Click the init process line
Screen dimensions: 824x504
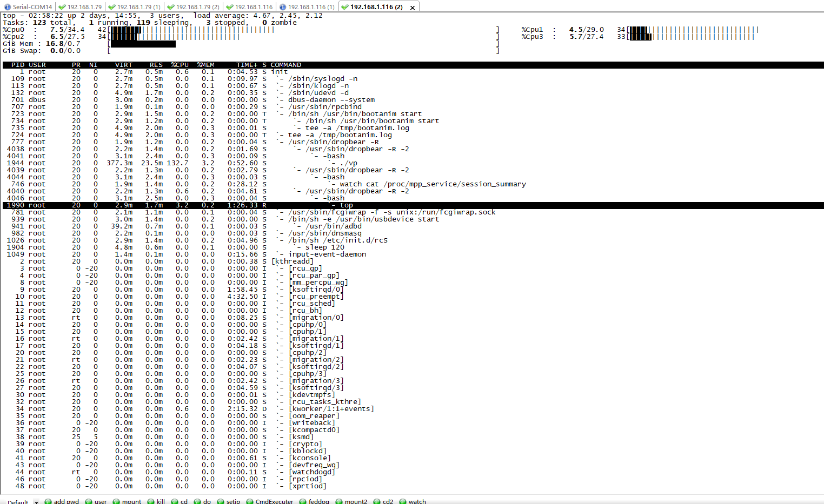tap(413, 72)
